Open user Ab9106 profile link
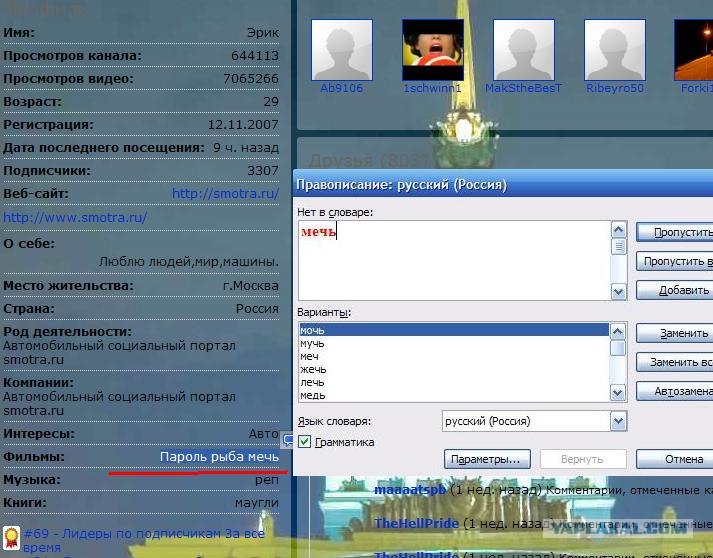Image resolution: width=713 pixels, height=558 pixels. click(x=341, y=88)
